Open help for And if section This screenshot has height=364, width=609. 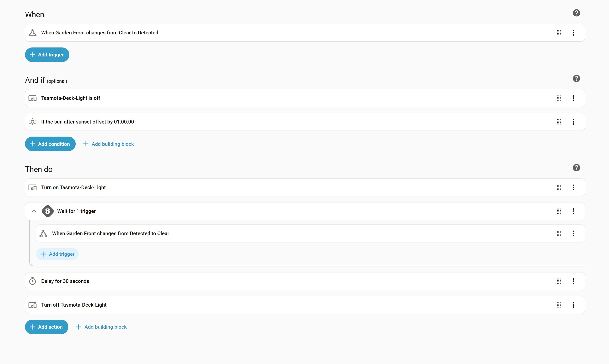[x=576, y=78]
